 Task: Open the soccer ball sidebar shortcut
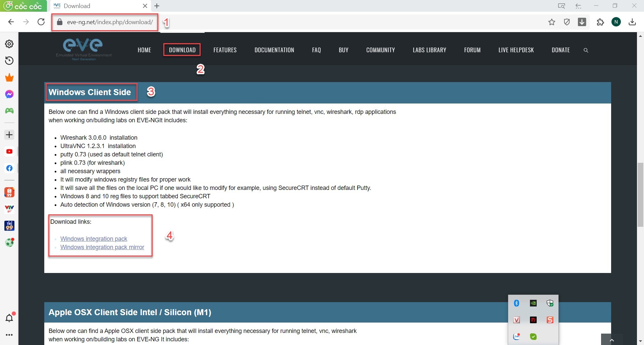point(9,243)
